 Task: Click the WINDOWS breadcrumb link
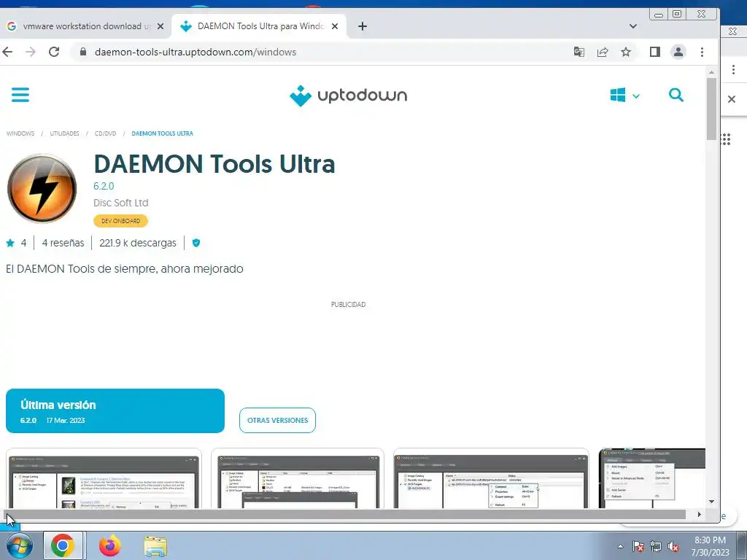[20, 133]
